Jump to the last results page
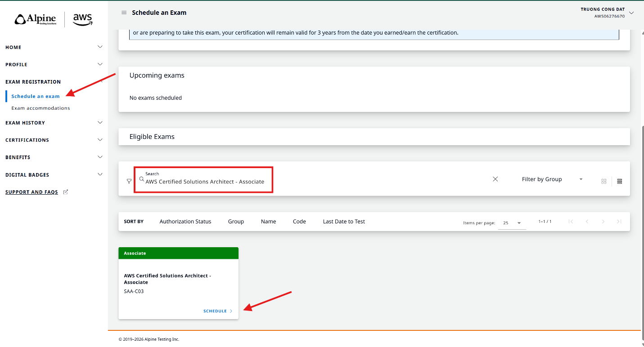644x347 pixels. coord(619,222)
